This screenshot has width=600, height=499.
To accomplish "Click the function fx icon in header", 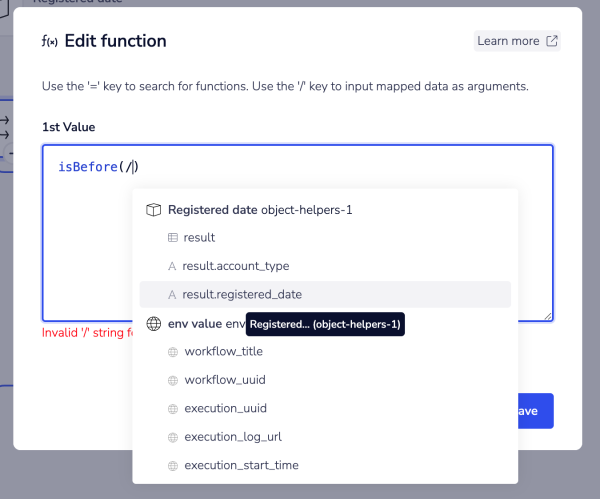I will click(x=49, y=42).
